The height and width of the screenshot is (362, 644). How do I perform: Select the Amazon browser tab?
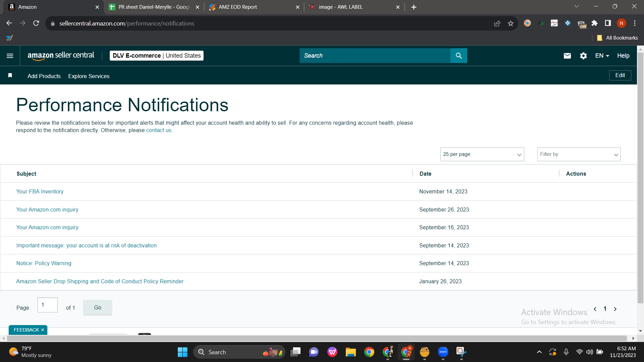[54, 7]
